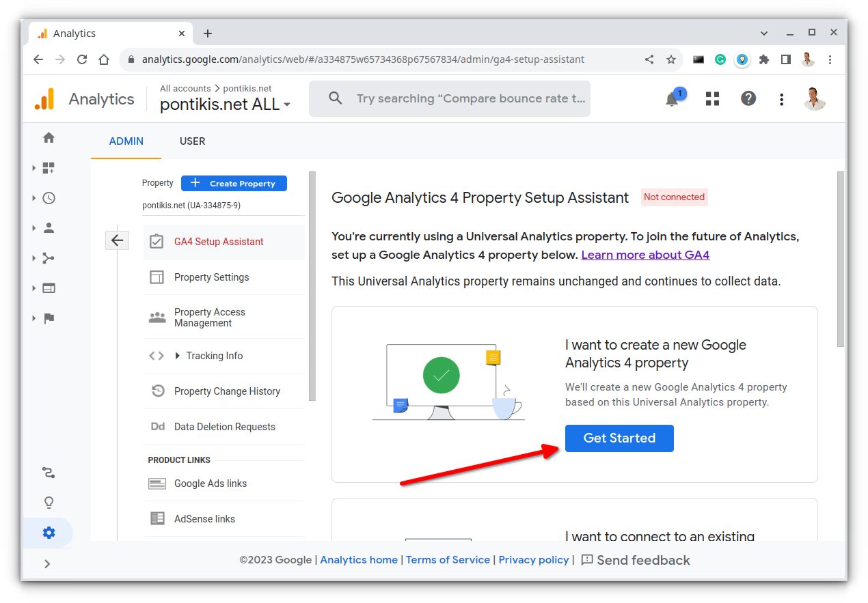The height and width of the screenshot is (603, 868).
Task: Click the property column scrollbar
Action: tap(312, 285)
